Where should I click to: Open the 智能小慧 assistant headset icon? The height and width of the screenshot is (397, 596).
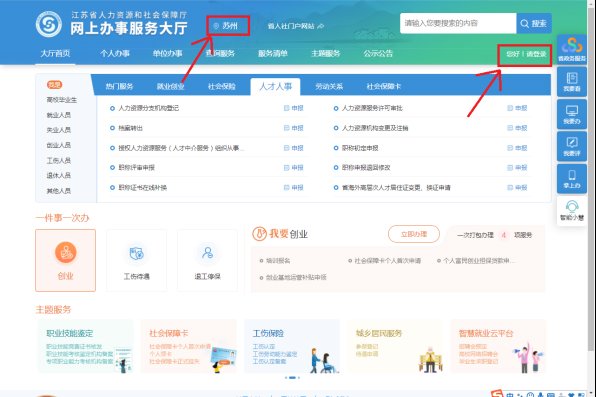tap(572, 211)
